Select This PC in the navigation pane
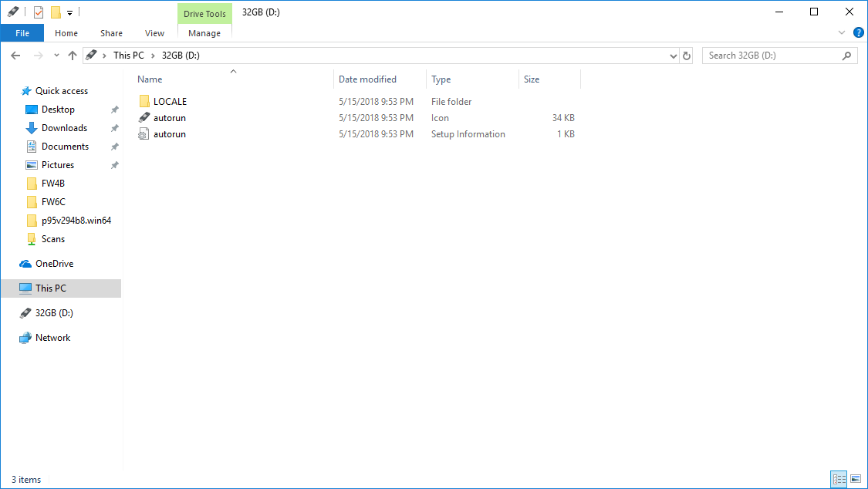This screenshot has width=868, height=489. [61, 288]
